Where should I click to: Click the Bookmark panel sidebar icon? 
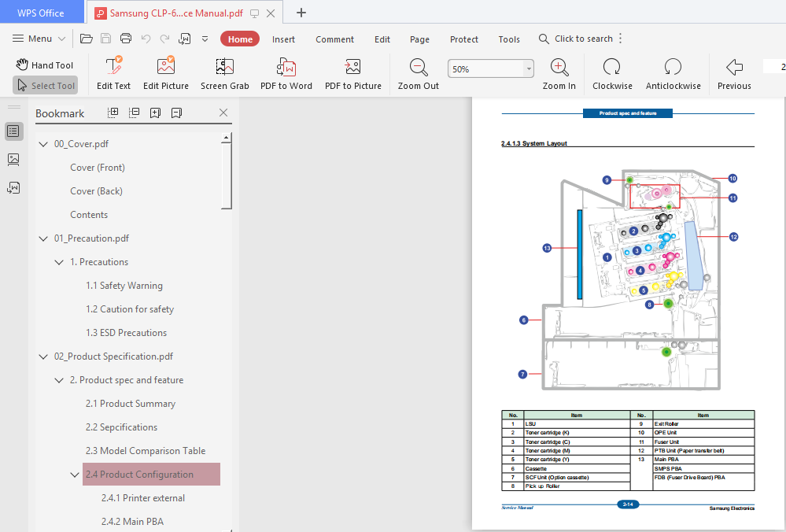point(13,131)
